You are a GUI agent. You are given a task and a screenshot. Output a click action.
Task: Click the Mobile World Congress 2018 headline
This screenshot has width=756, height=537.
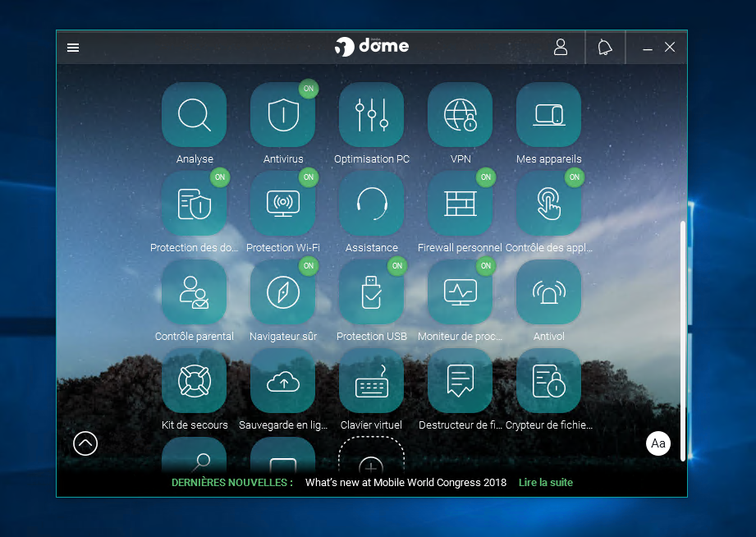[x=406, y=483]
